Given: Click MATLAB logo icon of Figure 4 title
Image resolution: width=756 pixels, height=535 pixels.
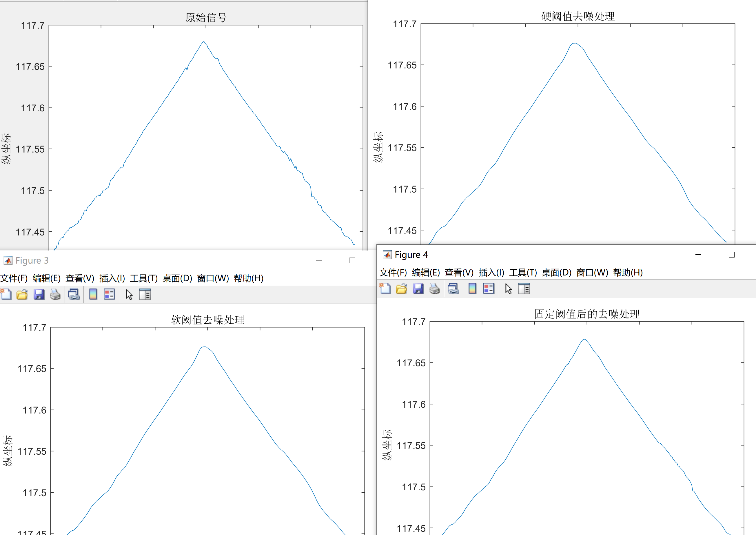Looking at the screenshot, I should 387,255.
